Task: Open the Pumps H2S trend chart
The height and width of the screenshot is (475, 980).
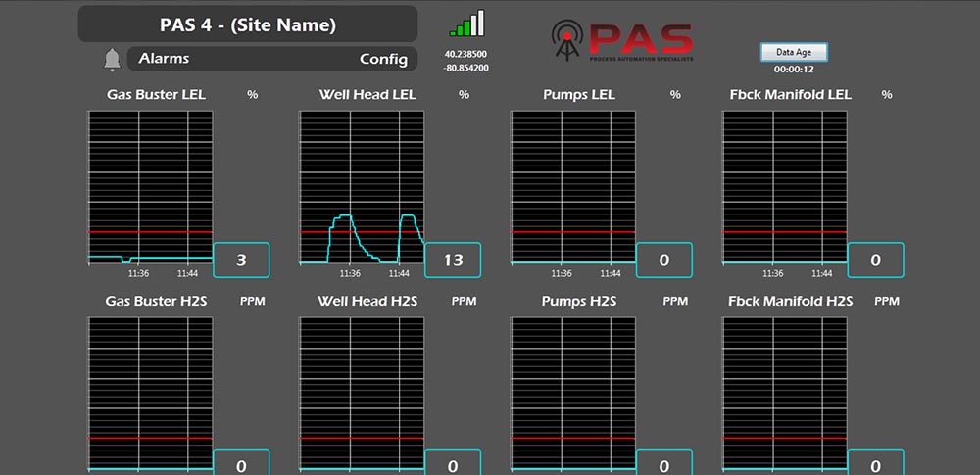Action: click(573, 394)
